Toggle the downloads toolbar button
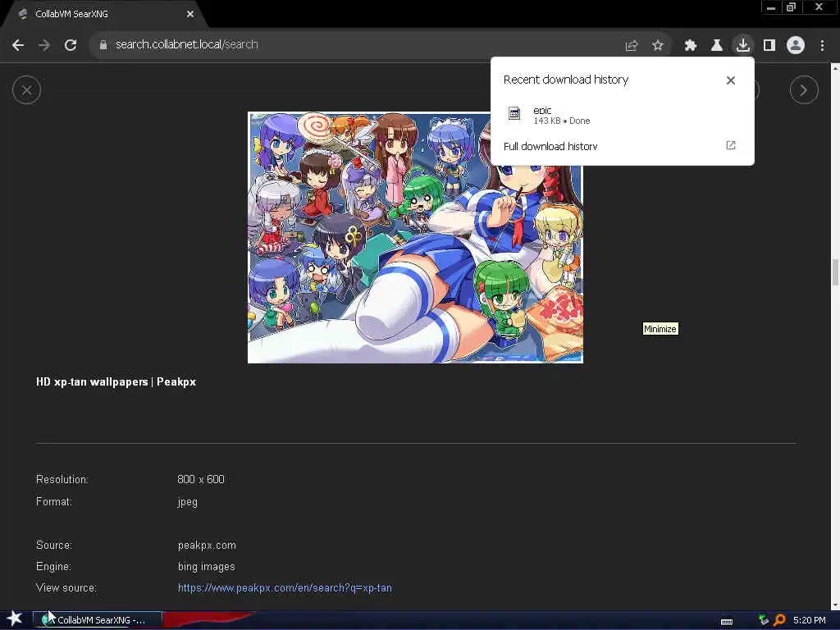 (x=743, y=45)
